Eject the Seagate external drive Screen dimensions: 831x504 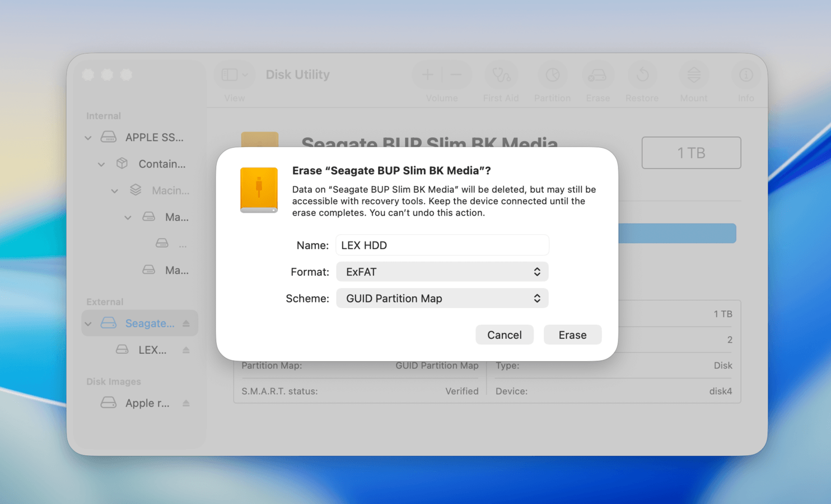[x=186, y=323]
